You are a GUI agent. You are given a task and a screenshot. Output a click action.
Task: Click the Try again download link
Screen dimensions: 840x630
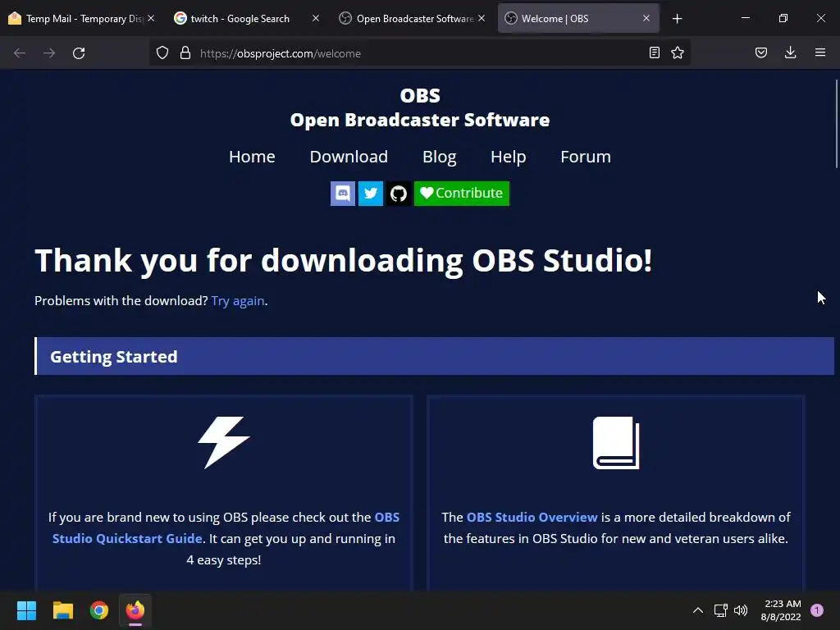(x=238, y=300)
